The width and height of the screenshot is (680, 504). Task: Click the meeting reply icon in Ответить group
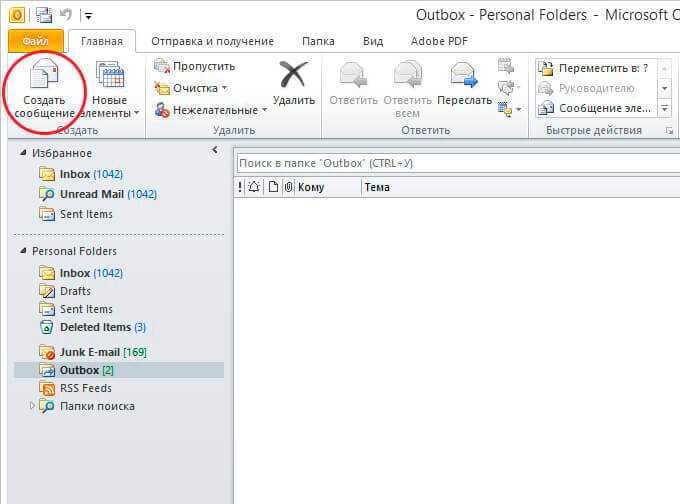point(506,66)
